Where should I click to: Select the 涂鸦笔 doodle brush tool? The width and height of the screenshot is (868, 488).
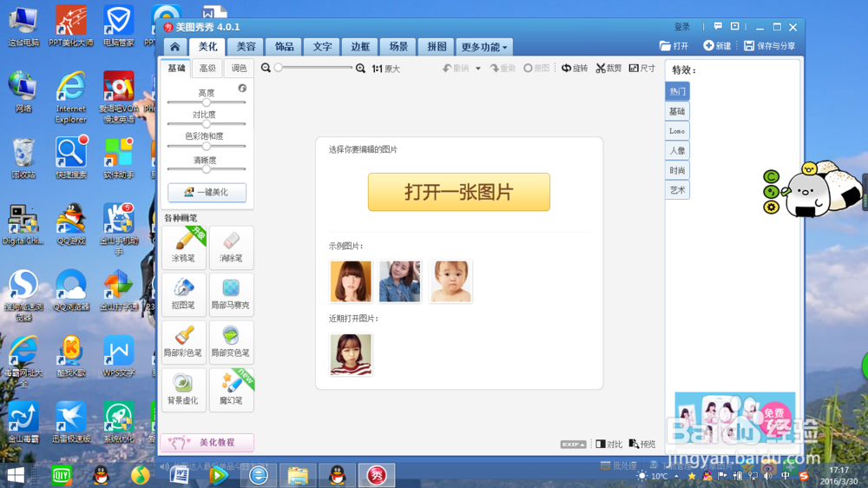tap(184, 247)
